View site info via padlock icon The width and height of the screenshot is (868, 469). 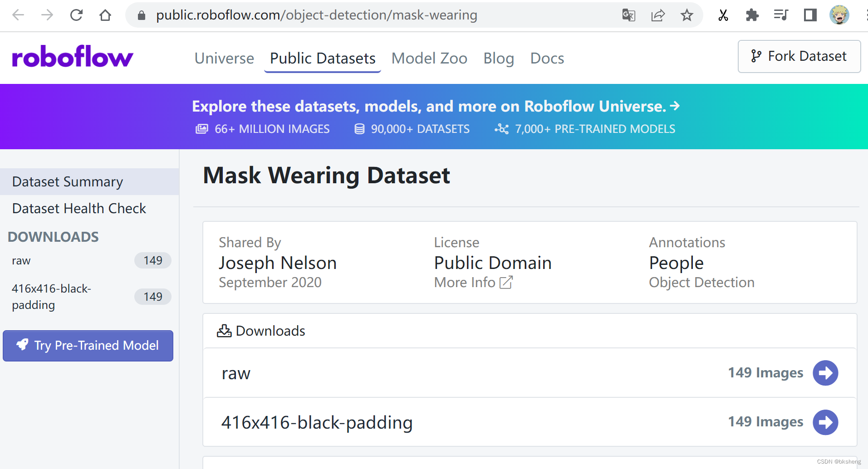click(142, 15)
